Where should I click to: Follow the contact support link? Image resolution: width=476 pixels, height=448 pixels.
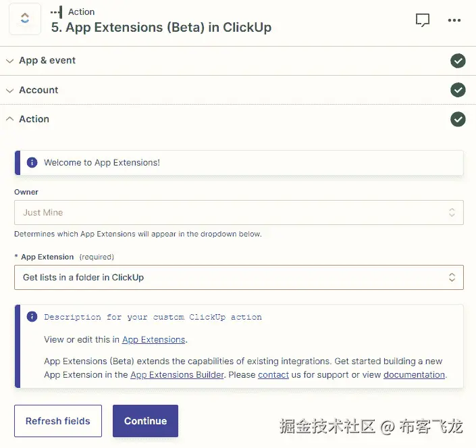pos(273,375)
